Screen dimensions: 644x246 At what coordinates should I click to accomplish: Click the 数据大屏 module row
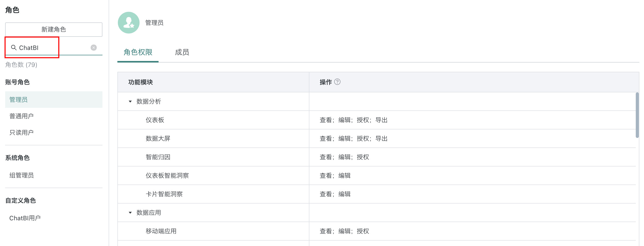(158, 138)
